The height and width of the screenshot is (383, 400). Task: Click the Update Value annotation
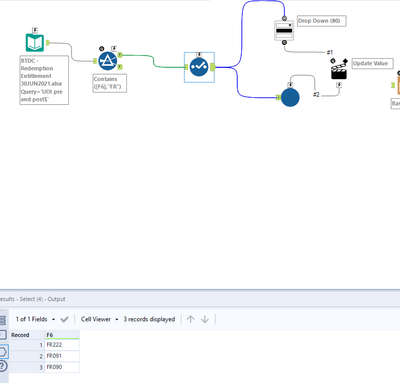click(372, 63)
